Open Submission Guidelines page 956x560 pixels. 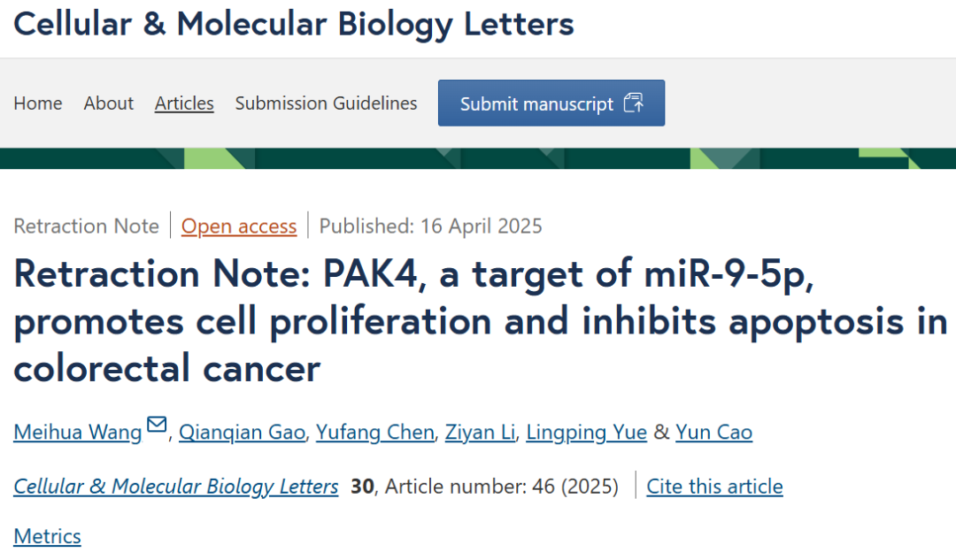[326, 103]
